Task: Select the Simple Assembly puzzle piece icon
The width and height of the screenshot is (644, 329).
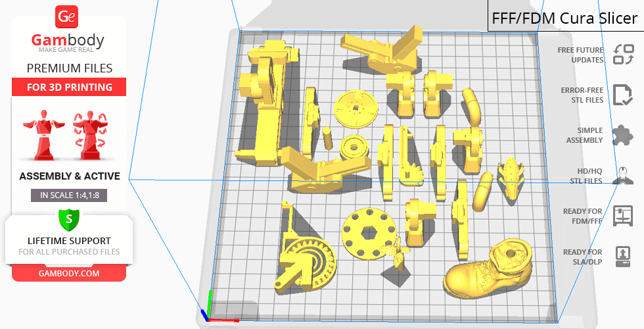Action: [x=622, y=136]
